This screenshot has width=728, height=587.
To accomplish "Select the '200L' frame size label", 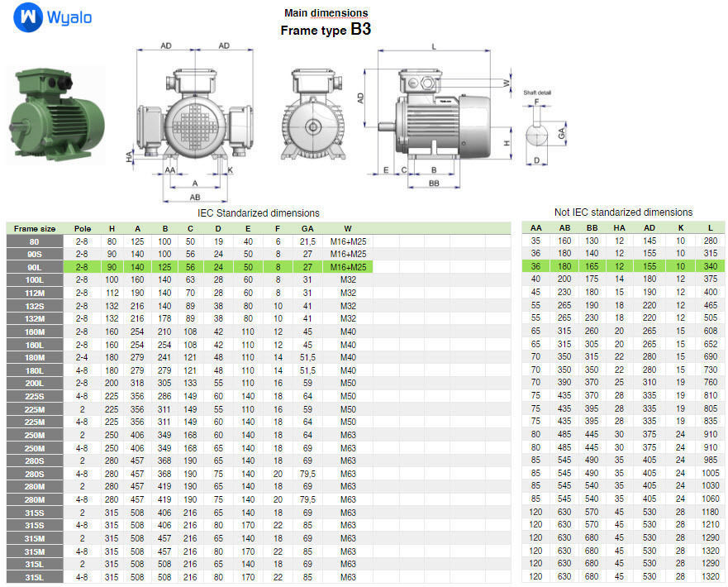I will [x=35, y=383].
